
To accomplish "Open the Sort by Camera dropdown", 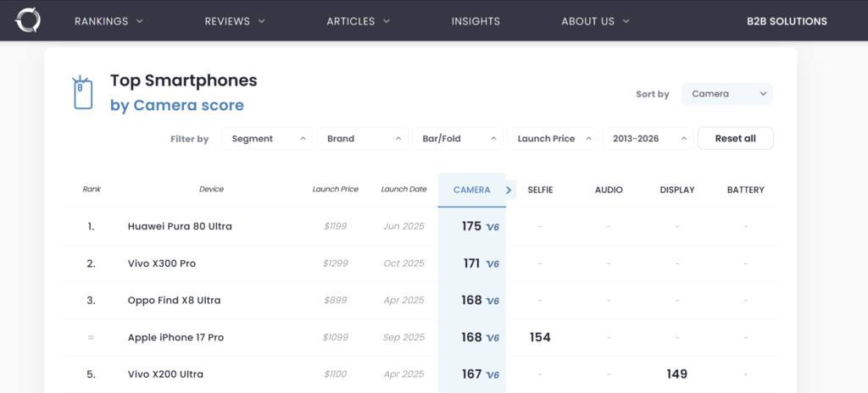I will (726, 94).
